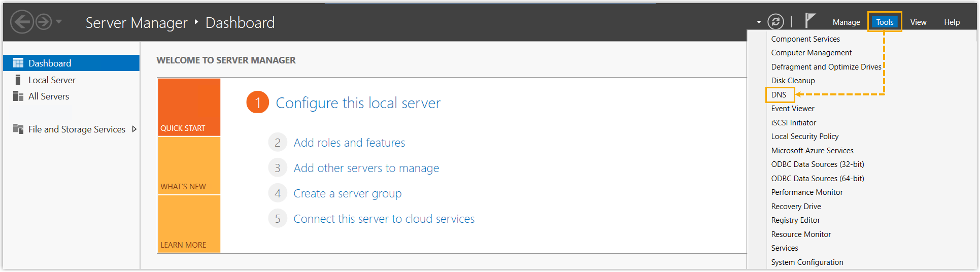Screen dimensions: 980x272
Task: Select the LEARN MORE tile
Action: tap(189, 224)
